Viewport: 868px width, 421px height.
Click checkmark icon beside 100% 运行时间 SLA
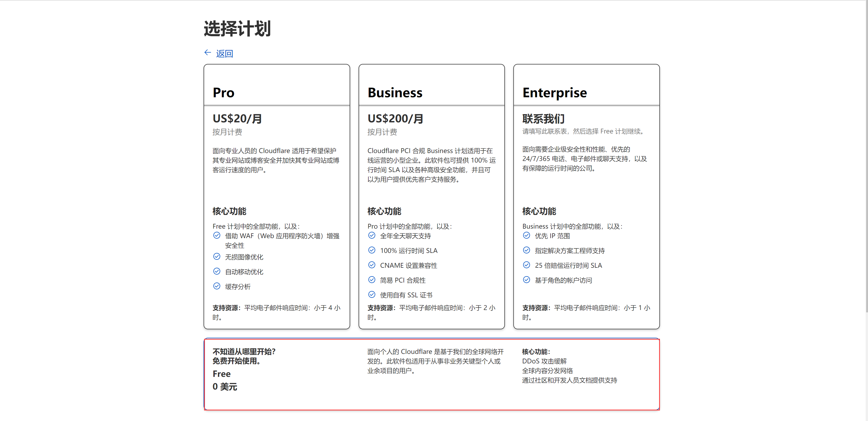point(372,250)
